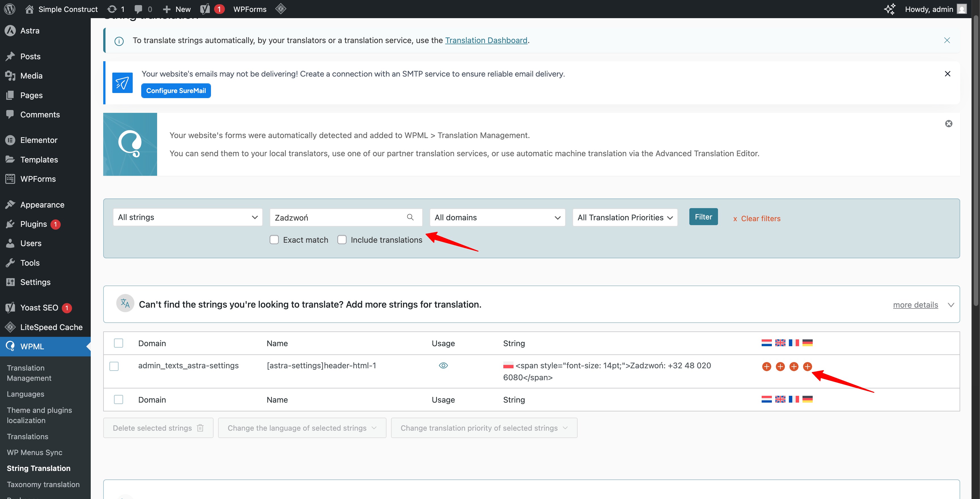The width and height of the screenshot is (980, 499).
Task: Open the admin avatar next to Howdy
Action: (x=962, y=9)
